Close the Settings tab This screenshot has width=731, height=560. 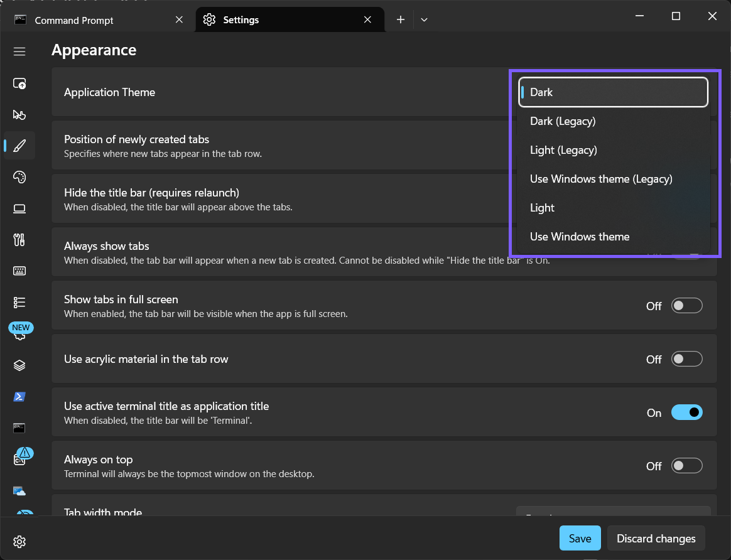coord(367,19)
